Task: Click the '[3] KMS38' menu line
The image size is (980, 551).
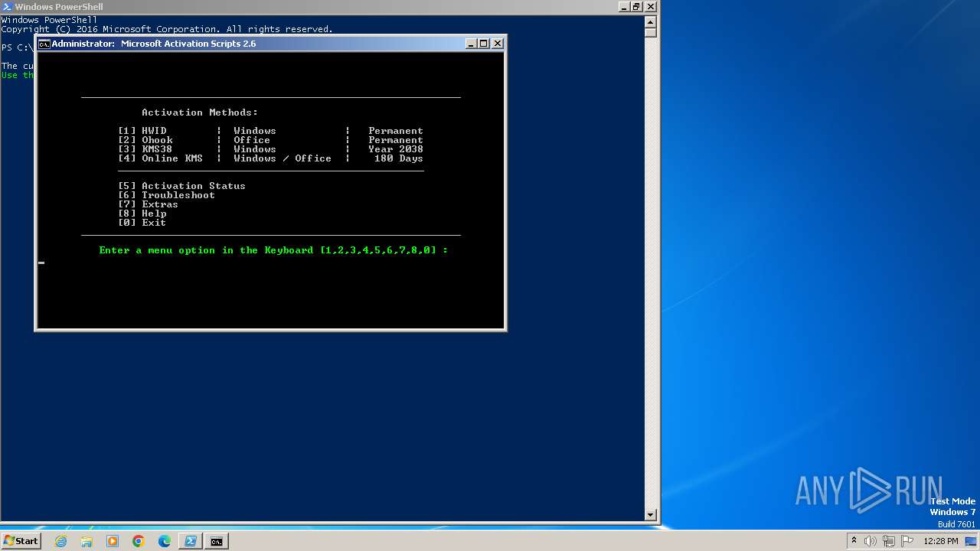Action: [270, 149]
